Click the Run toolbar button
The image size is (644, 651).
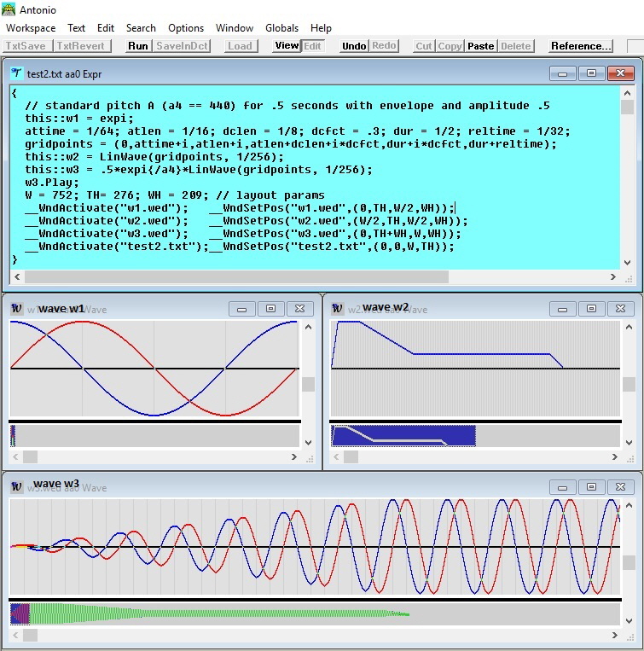tap(137, 46)
